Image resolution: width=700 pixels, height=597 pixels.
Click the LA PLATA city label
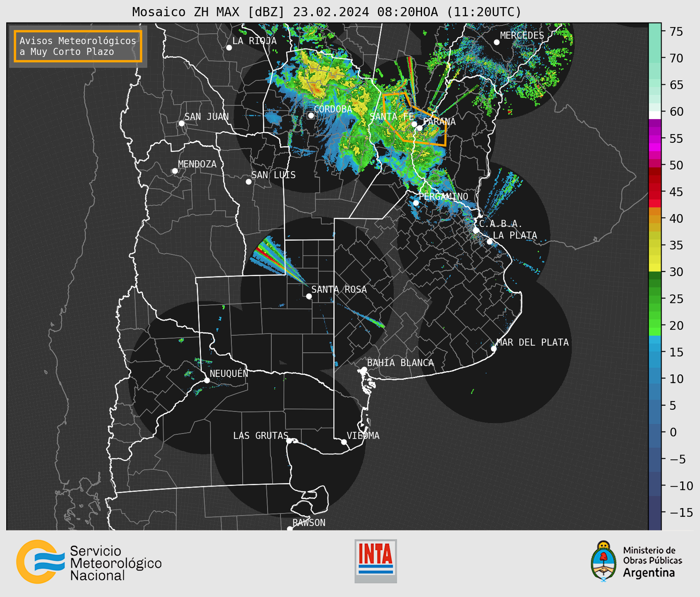tap(515, 235)
